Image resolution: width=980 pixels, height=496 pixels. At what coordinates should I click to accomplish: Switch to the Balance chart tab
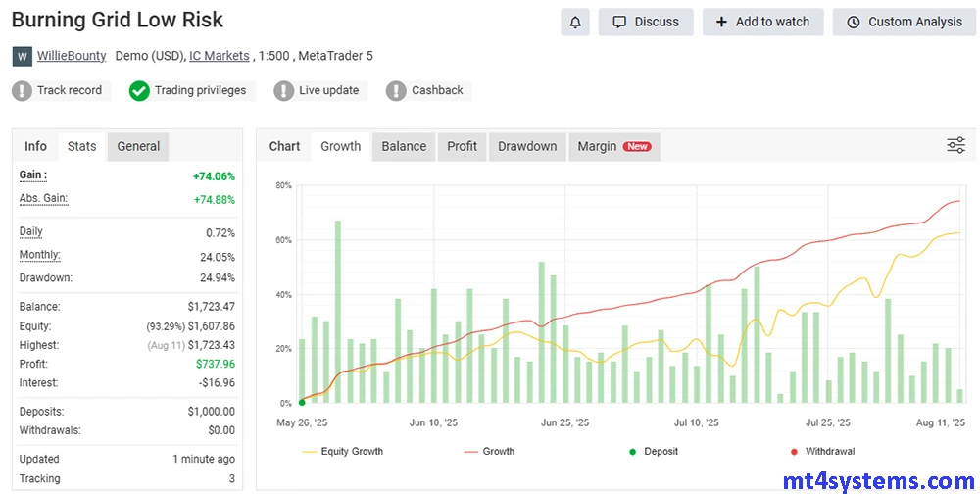pos(404,146)
